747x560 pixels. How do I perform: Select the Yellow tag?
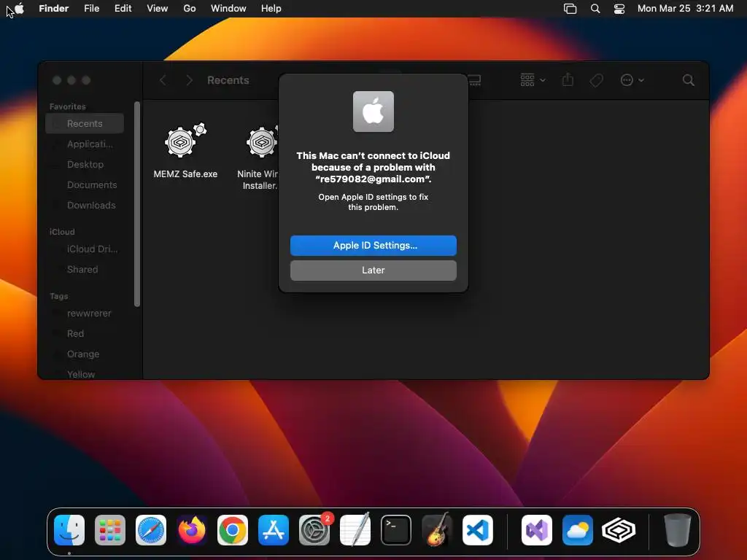pos(85,374)
